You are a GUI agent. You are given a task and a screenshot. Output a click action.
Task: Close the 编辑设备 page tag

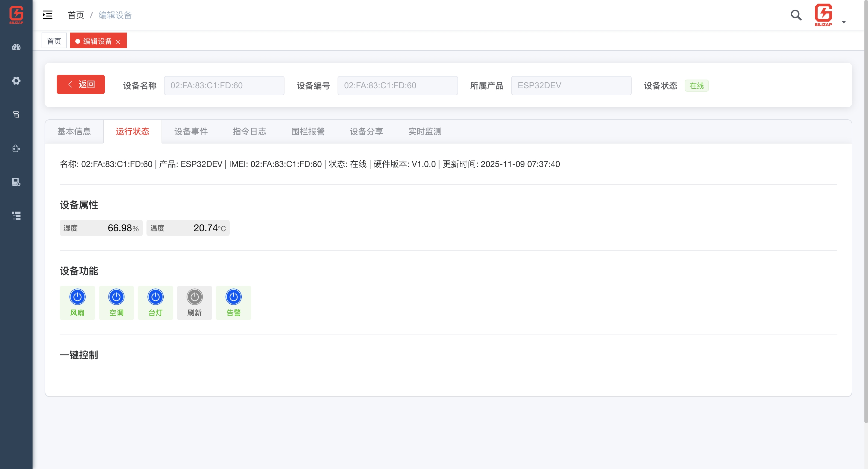click(x=118, y=42)
